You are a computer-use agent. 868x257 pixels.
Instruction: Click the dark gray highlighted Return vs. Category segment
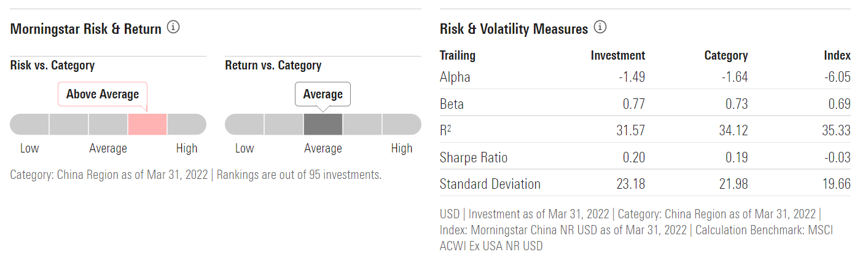[323, 124]
